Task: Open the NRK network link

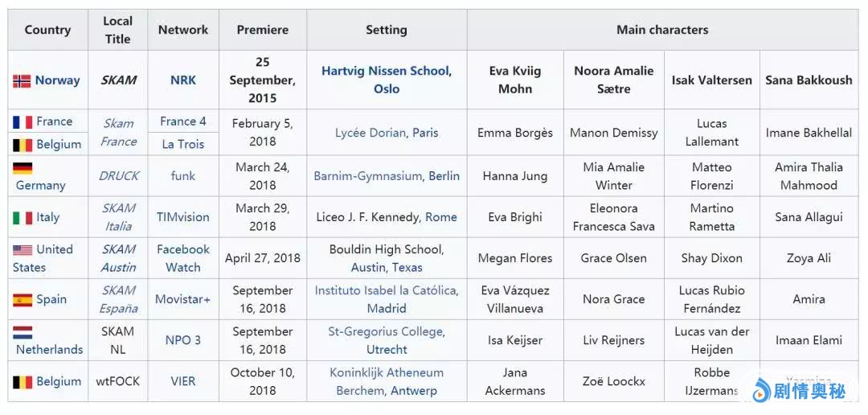Action: click(x=182, y=80)
